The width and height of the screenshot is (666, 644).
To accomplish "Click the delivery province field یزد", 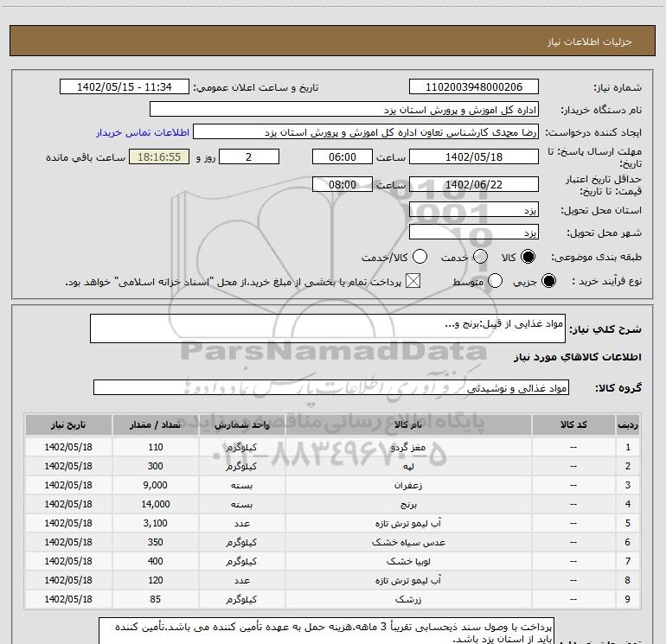I will tap(474, 210).
